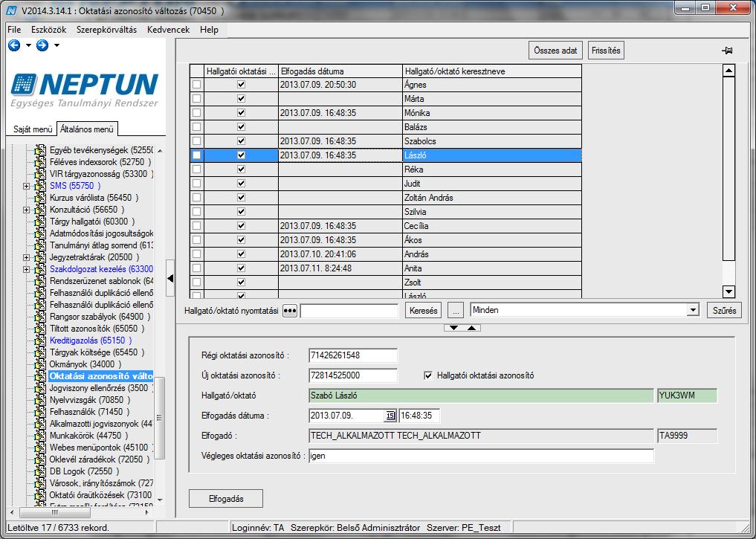Open the Help menu
Image resolution: width=756 pixels, height=539 pixels.
click(209, 30)
